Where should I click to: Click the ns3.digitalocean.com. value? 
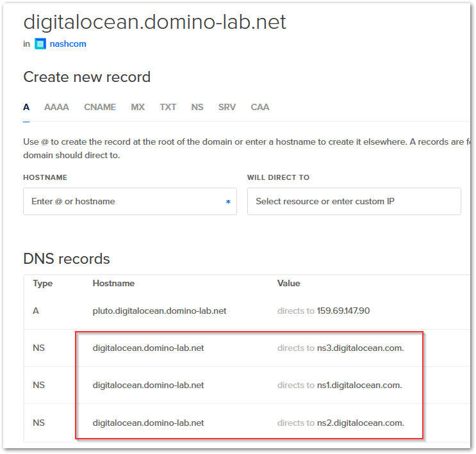(360, 348)
